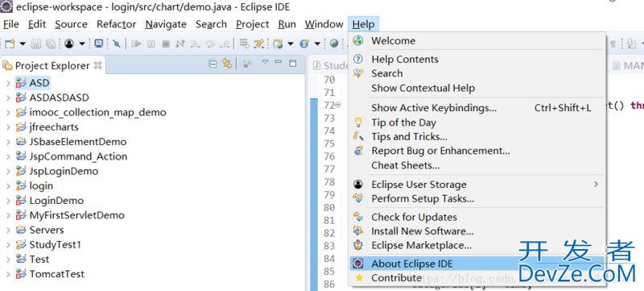This screenshot has width=644, height=291.
Task: Expand the ASD project node
Action: 8,84
